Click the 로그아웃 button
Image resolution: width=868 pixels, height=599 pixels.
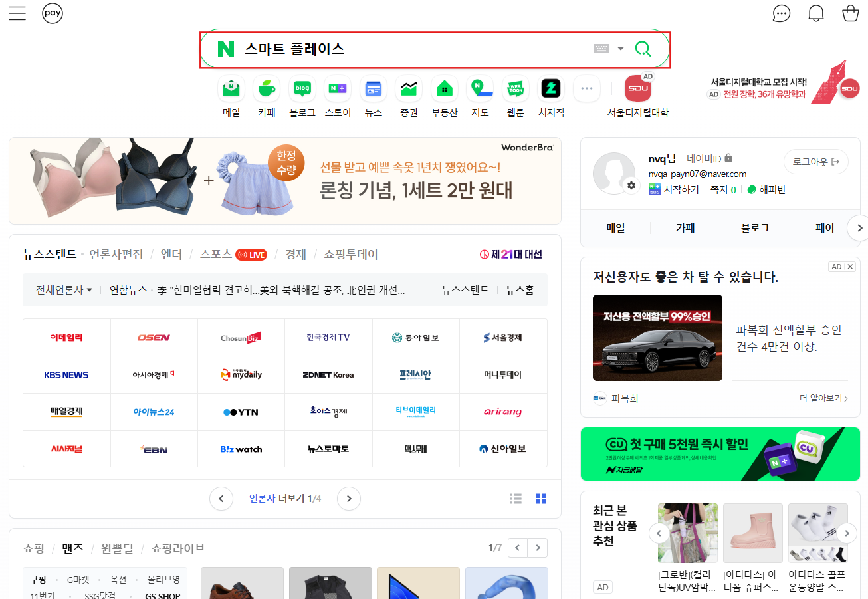coord(816,162)
